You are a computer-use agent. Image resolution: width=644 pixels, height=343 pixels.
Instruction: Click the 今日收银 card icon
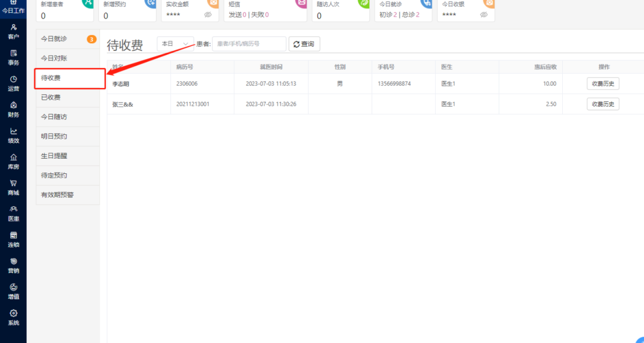(489, 3)
